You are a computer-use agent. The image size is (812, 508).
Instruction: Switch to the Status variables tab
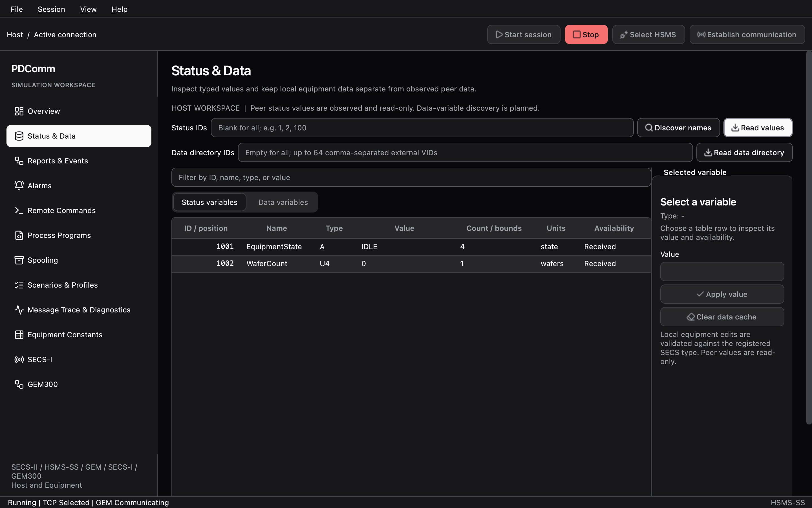209,202
